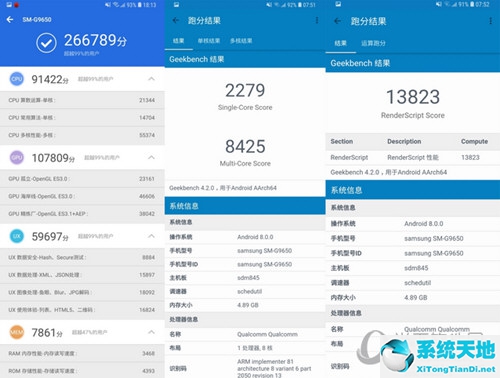The height and width of the screenshot is (378, 500).
Task: Tap the checkmark circle next to 266789
Action: click(x=46, y=43)
